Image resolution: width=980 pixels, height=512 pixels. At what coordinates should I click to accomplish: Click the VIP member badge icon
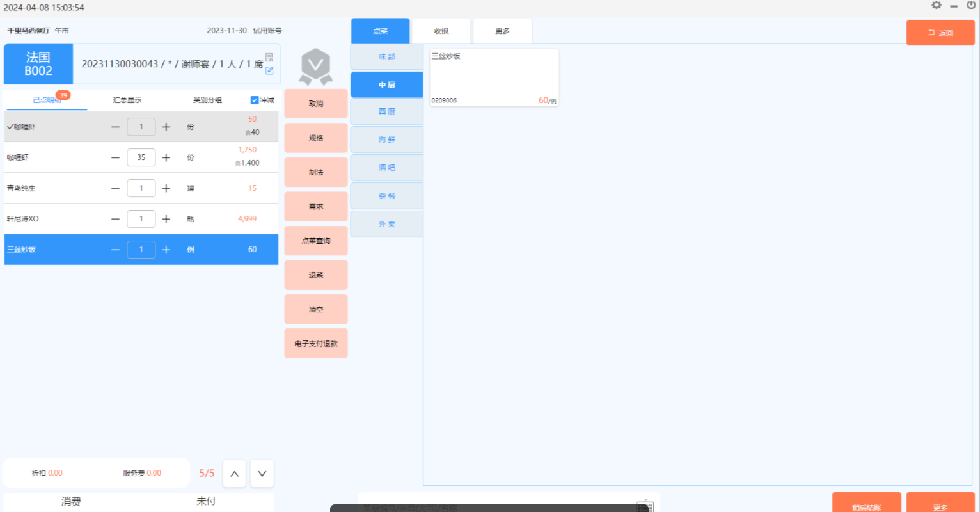316,67
